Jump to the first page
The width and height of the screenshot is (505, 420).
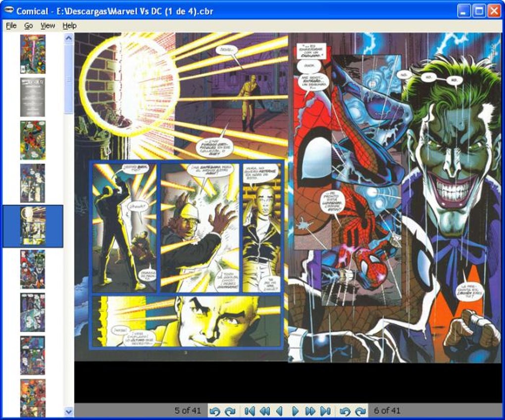(x=250, y=411)
